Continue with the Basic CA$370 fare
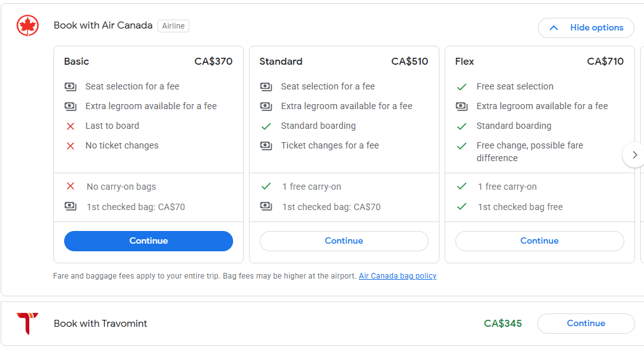 pyautogui.click(x=149, y=241)
